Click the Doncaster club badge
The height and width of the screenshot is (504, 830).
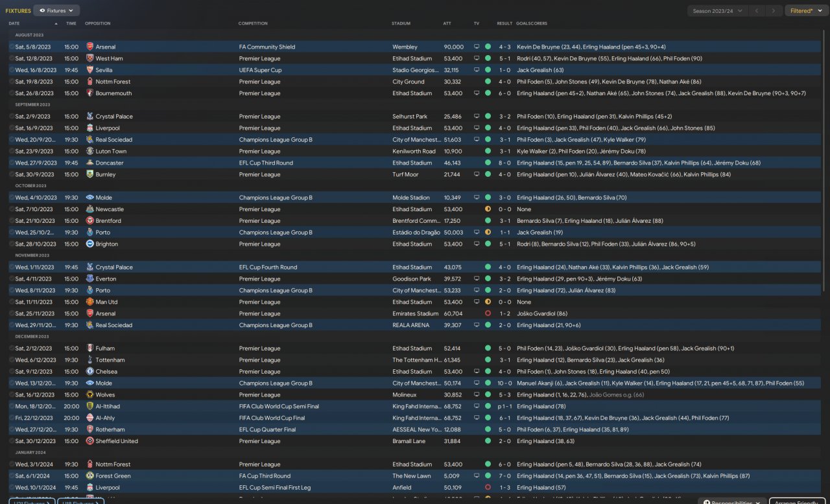click(x=89, y=163)
